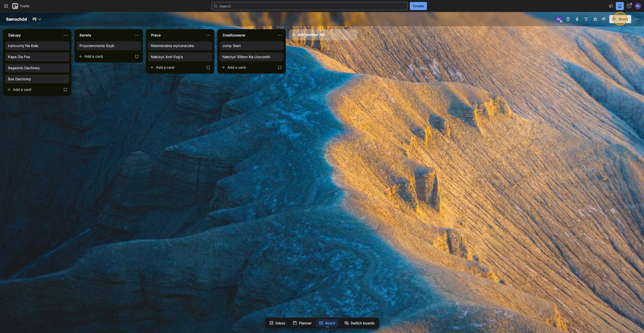This screenshot has width=644, height=333.
Task: Create card from template in Zakupy list
Action: coord(65,90)
